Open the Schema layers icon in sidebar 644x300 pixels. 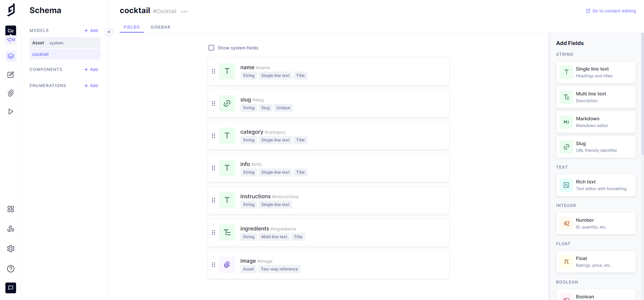tap(11, 56)
